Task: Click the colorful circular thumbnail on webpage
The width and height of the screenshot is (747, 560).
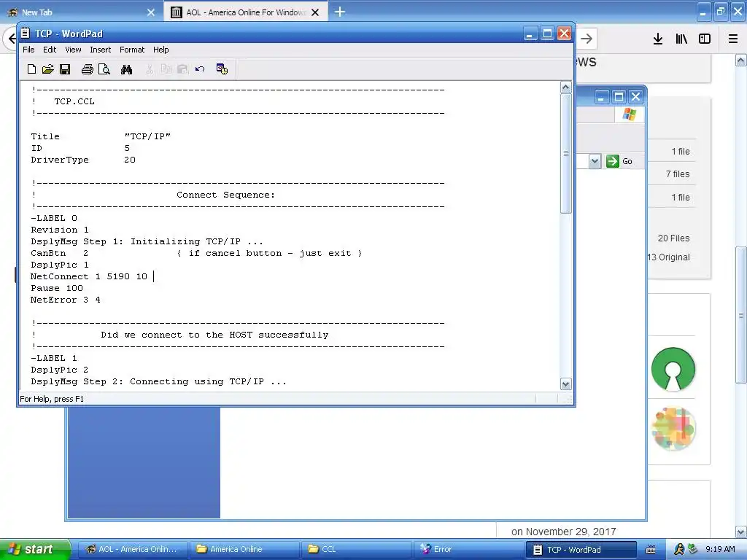Action: (x=673, y=429)
